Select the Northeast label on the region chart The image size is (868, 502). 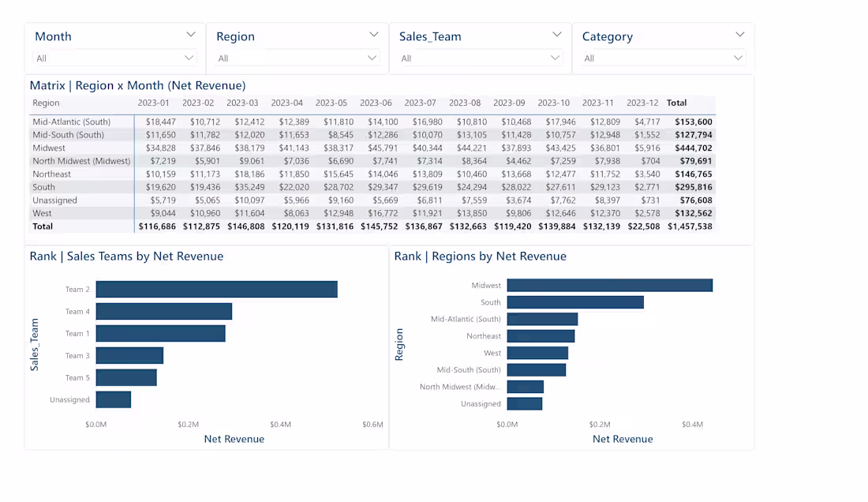click(x=483, y=335)
